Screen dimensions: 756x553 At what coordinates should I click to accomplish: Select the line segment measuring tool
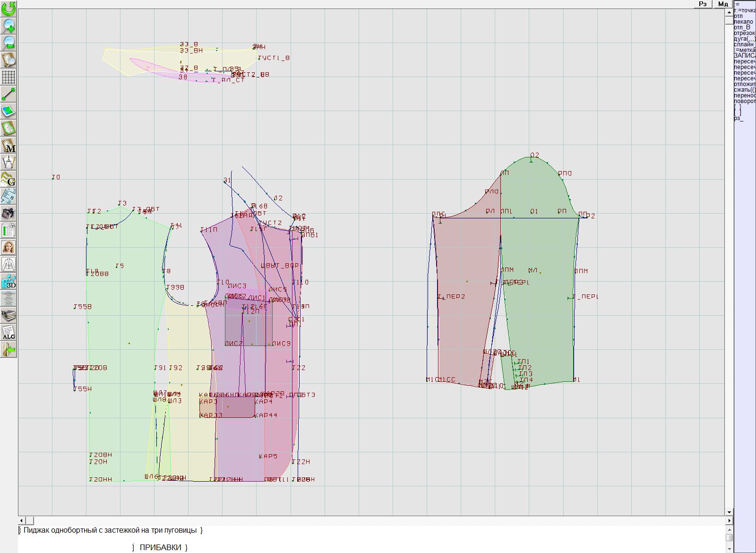click(x=9, y=94)
